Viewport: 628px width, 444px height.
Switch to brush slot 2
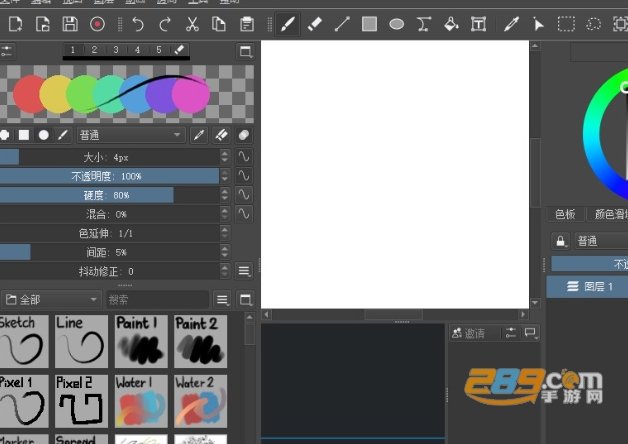click(95, 50)
